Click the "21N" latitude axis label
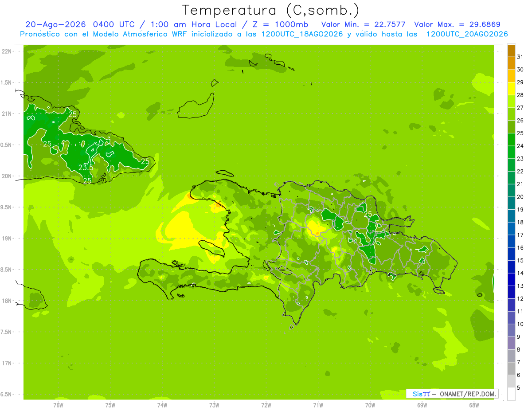532x411 pixels. [x=7, y=114]
